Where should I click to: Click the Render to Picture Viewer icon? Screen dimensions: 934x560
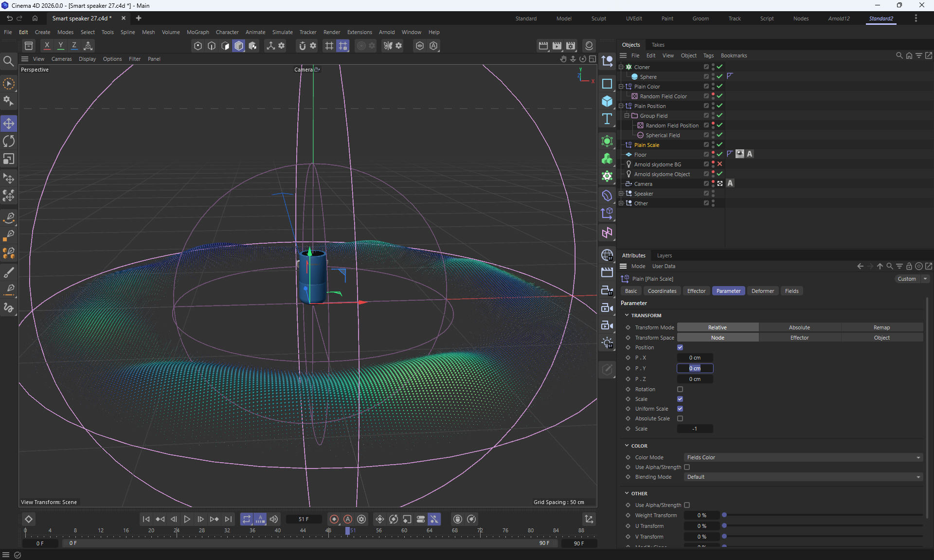[x=557, y=46]
